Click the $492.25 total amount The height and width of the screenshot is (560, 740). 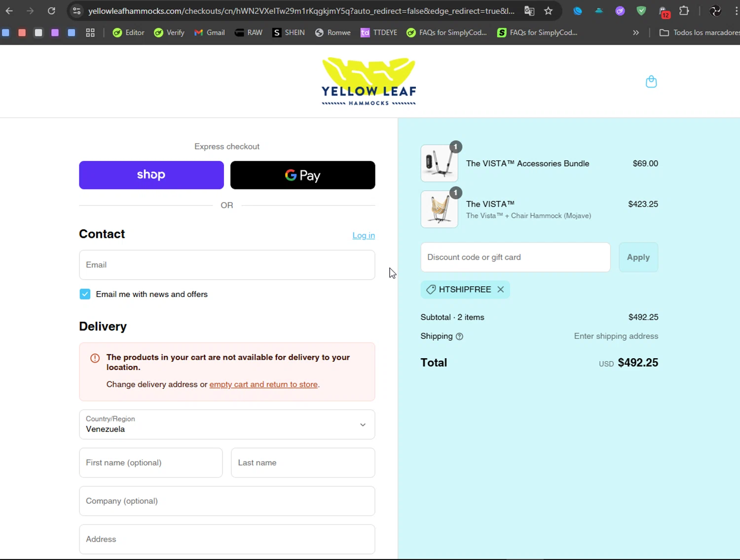click(x=638, y=363)
